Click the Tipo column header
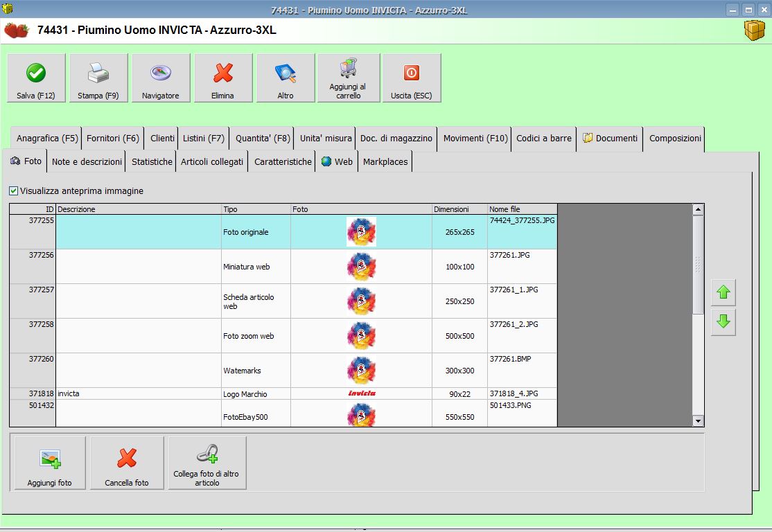This screenshot has width=772, height=532. [x=256, y=209]
